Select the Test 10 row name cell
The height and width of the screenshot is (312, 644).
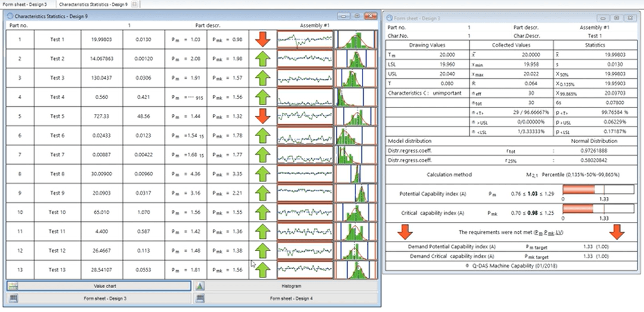tap(57, 212)
